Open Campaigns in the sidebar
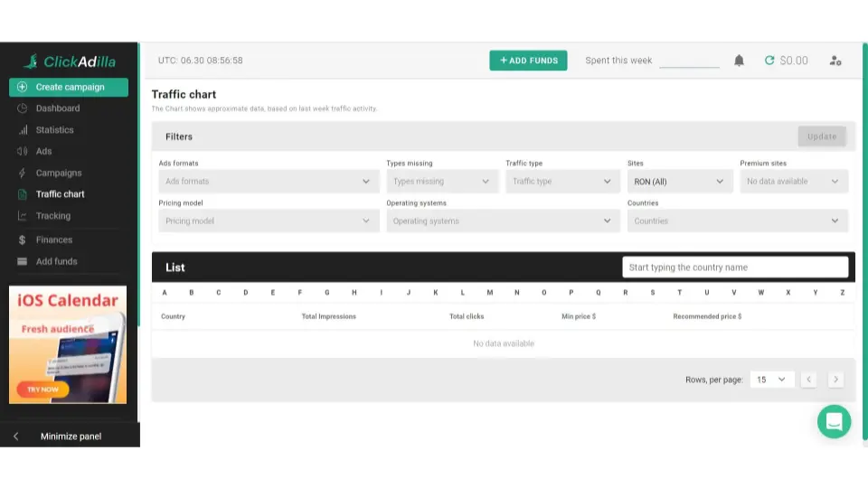The width and height of the screenshot is (868, 488). click(x=59, y=174)
